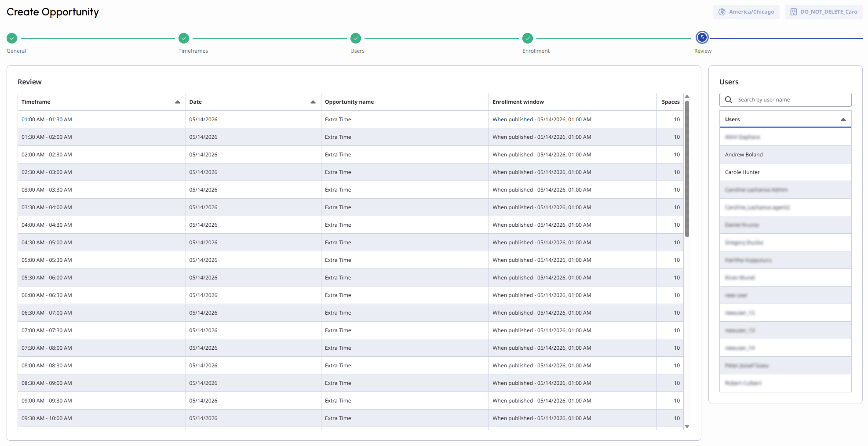Click the Users panel heading

(729, 82)
